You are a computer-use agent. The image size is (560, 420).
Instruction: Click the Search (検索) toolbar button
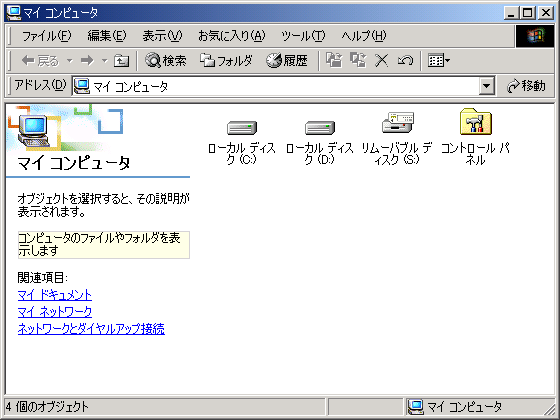click(166, 60)
